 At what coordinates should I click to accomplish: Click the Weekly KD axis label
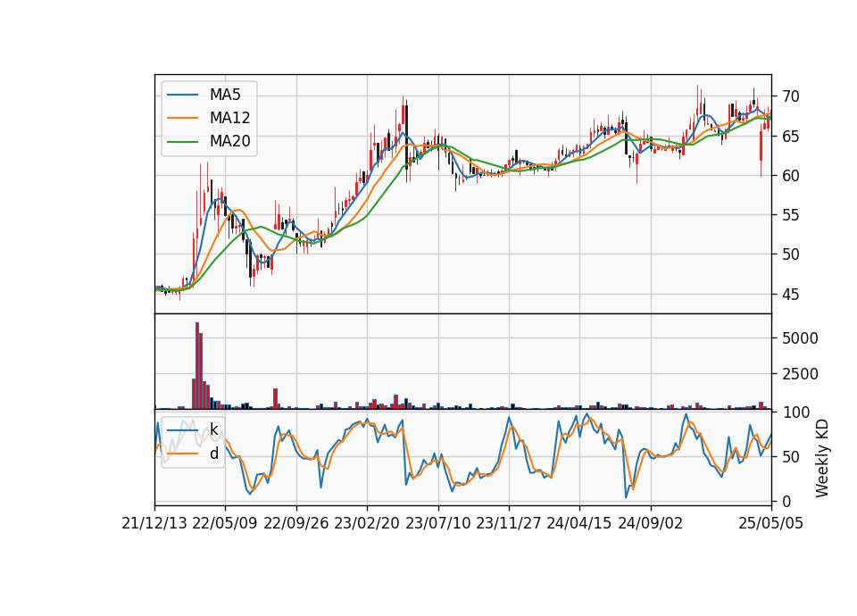pyautogui.click(x=822, y=458)
